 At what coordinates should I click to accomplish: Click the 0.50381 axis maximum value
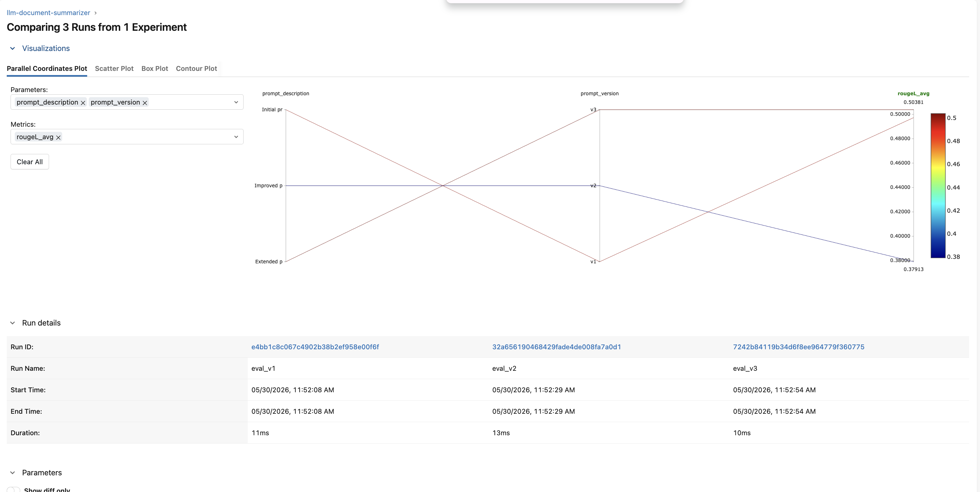tap(913, 102)
